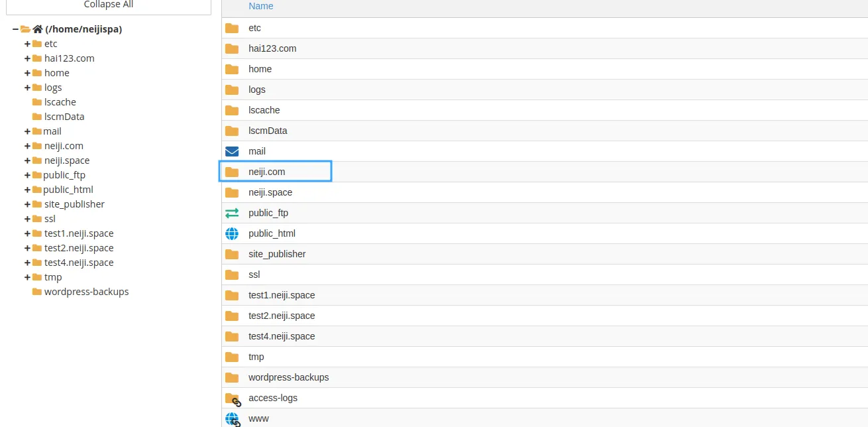The width and height of the screenshot is (868, 427).
Task: Expand the mail node in tree
Action: coord(27,131)
